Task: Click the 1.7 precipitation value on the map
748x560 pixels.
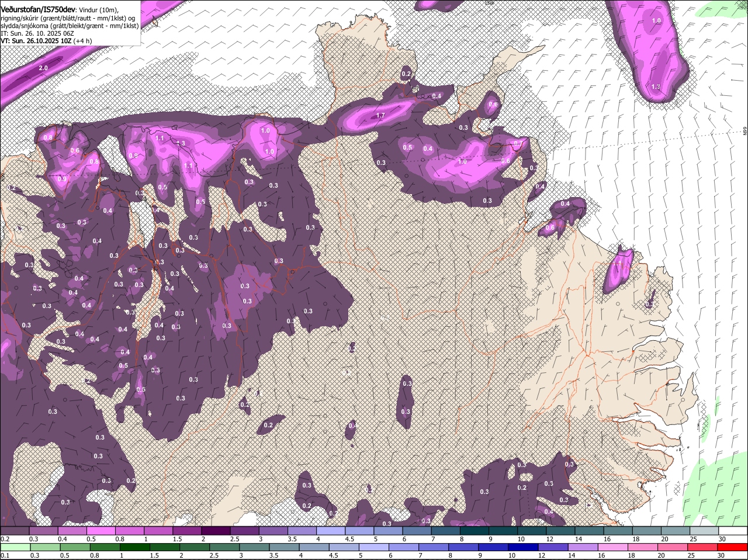Action: (x=380, y=116)
